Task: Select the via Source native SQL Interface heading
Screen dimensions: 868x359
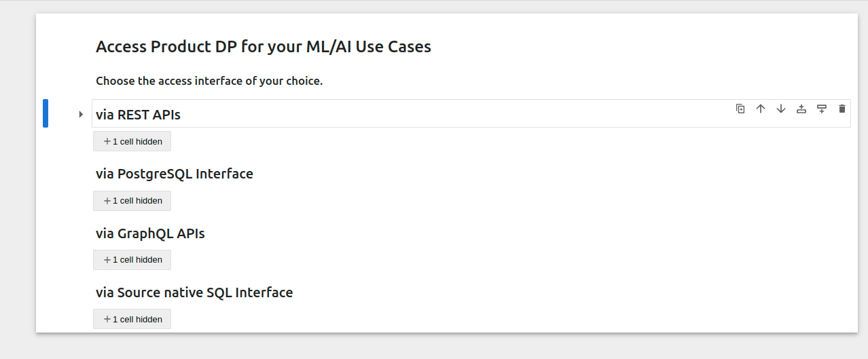Action: 194,292
